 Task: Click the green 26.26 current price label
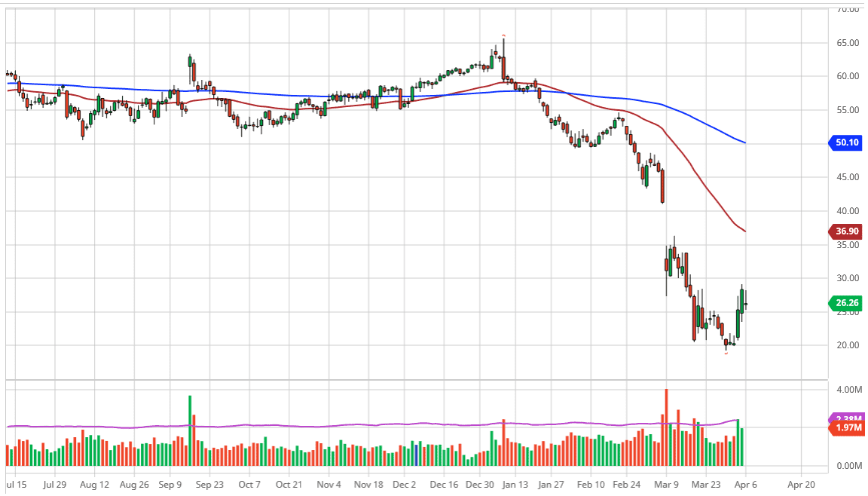pos(848,303)
